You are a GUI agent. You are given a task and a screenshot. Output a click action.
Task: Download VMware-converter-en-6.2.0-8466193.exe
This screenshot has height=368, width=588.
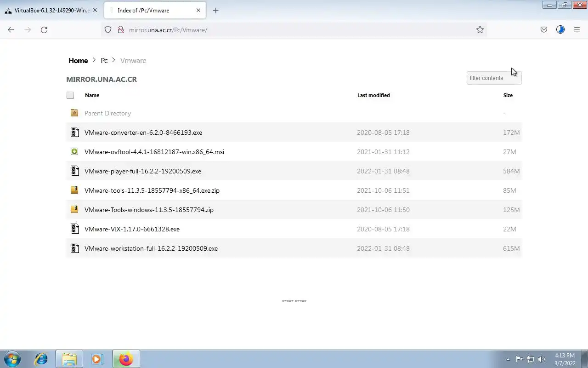pyautogui.click(x=143, y=132)
